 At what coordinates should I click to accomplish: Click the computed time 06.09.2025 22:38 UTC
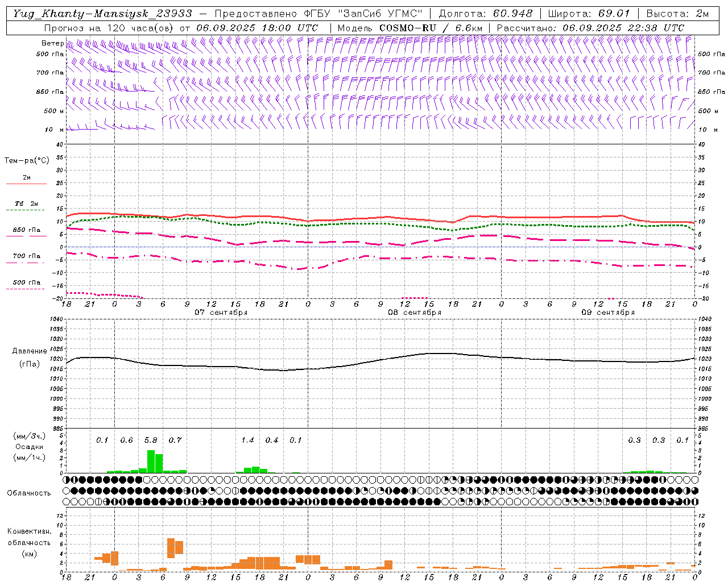[623, 28]
